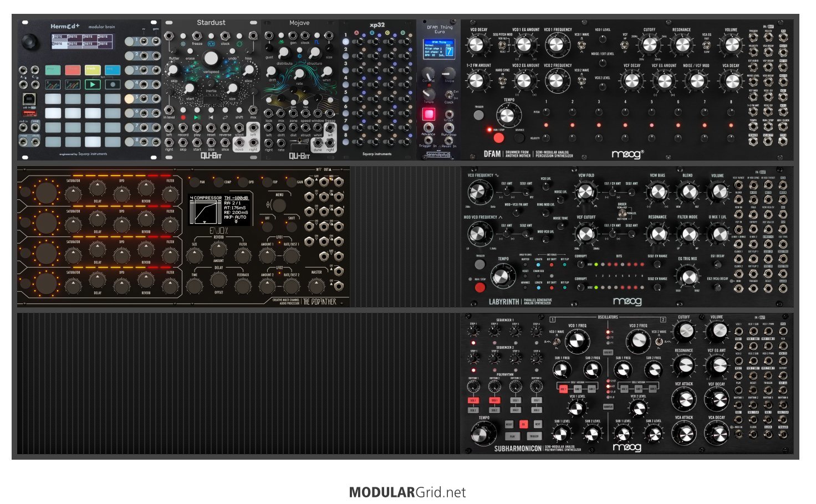This screenshot has width=816, height=504.
Task: Flip the DFAM VCO 2 WAVE switch
Action: pos(582,81)
